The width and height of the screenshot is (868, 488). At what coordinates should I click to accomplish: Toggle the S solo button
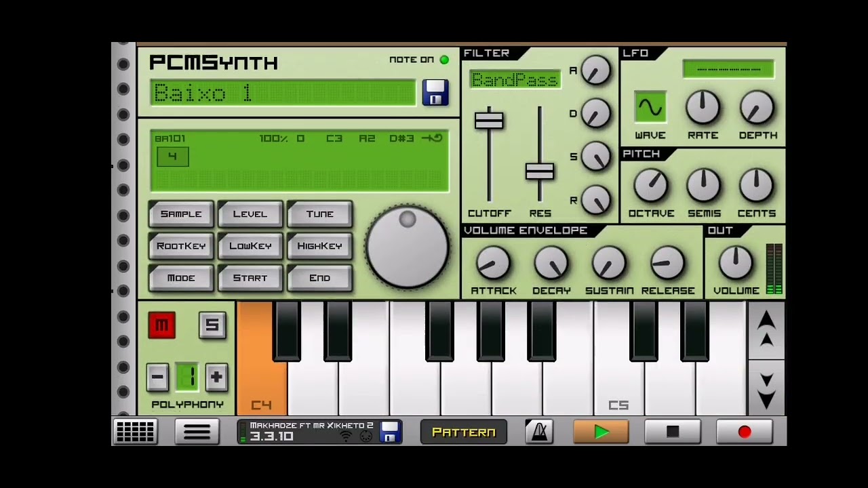point(212,325)
